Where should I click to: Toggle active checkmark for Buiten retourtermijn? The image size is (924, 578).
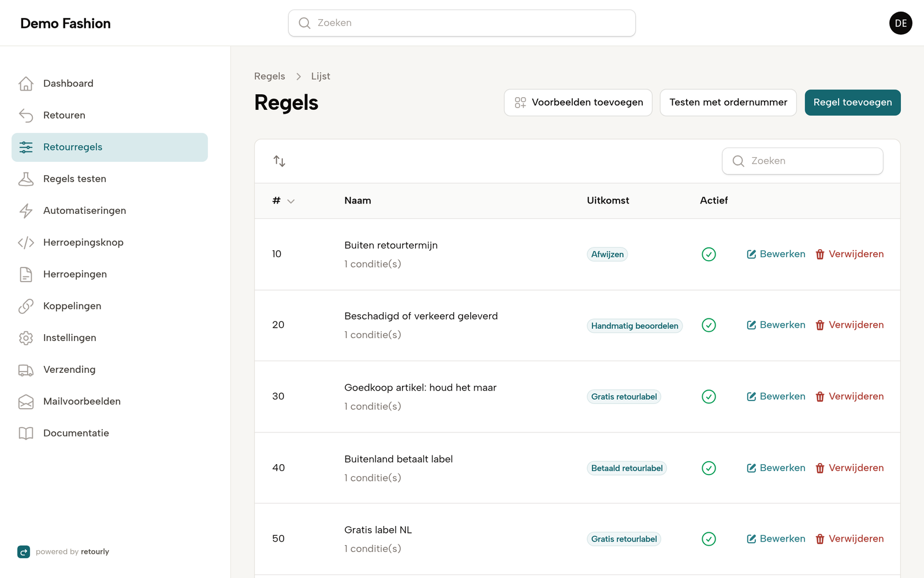(x=709, y=254)
